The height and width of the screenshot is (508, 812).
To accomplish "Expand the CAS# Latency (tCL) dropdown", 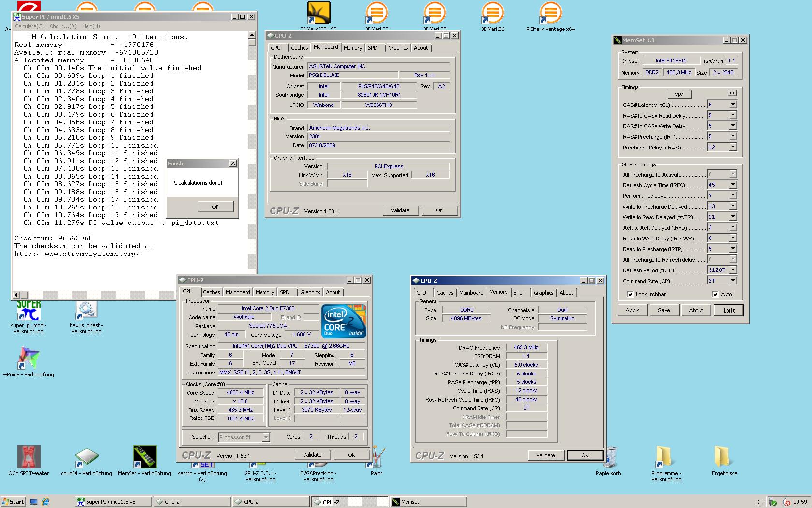I will coord(733,105).
